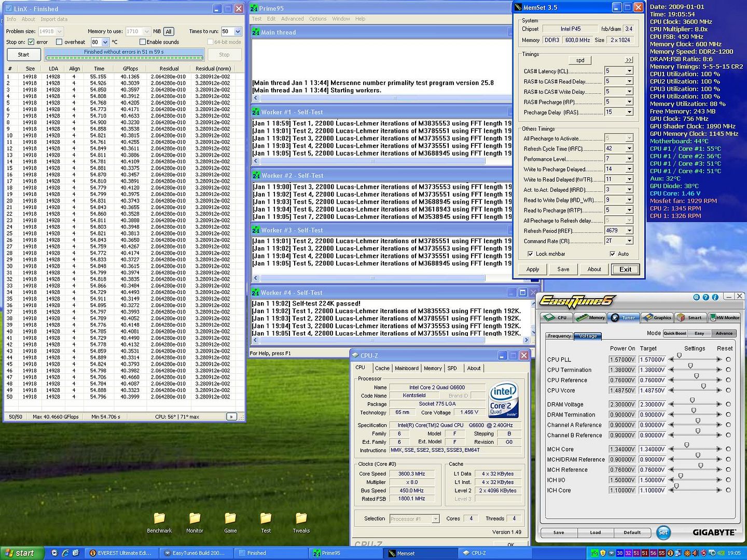Click the EasyTune6 help question-mark icon
747x560 pixels.
pyautogui.click(x=706, y=297)
